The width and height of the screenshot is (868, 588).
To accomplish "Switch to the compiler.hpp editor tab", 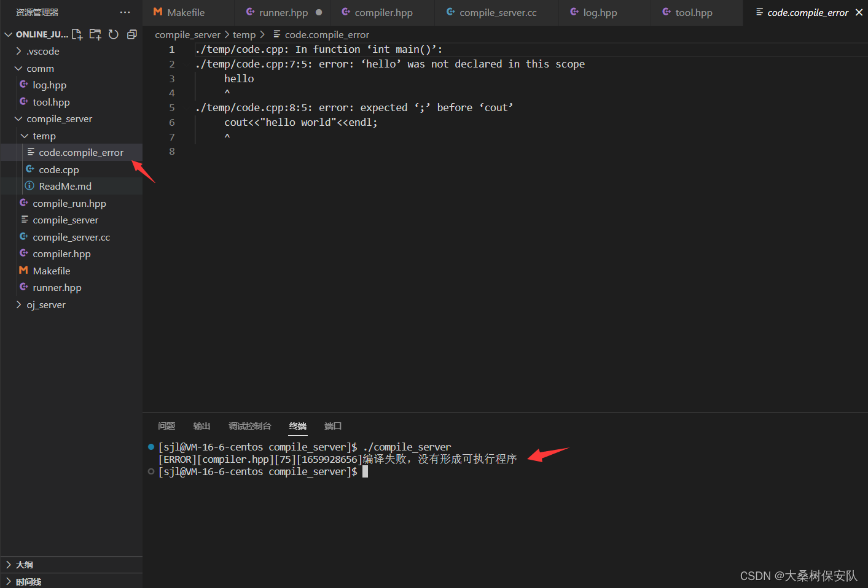I will [382, 12].
